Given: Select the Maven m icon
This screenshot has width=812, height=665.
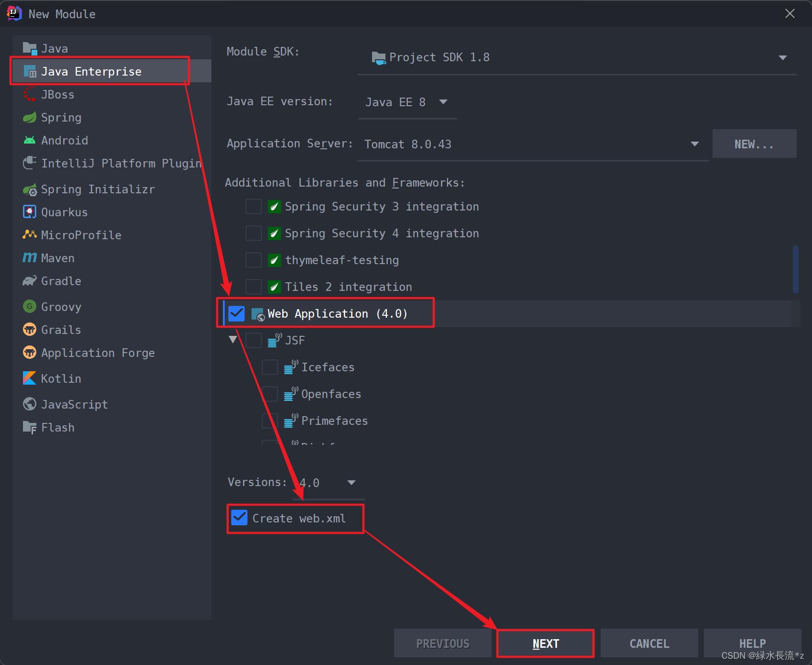Looking at the screenshot, I should coord(30,258).
